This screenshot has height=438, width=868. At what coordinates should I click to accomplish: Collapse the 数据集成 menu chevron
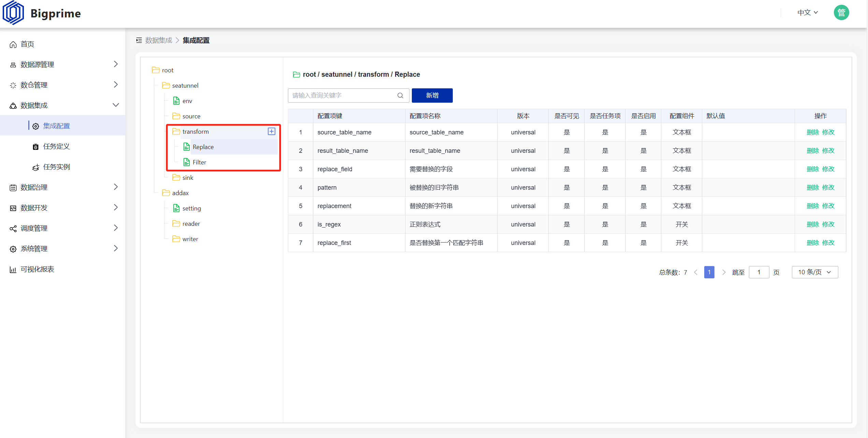(116, 105)
